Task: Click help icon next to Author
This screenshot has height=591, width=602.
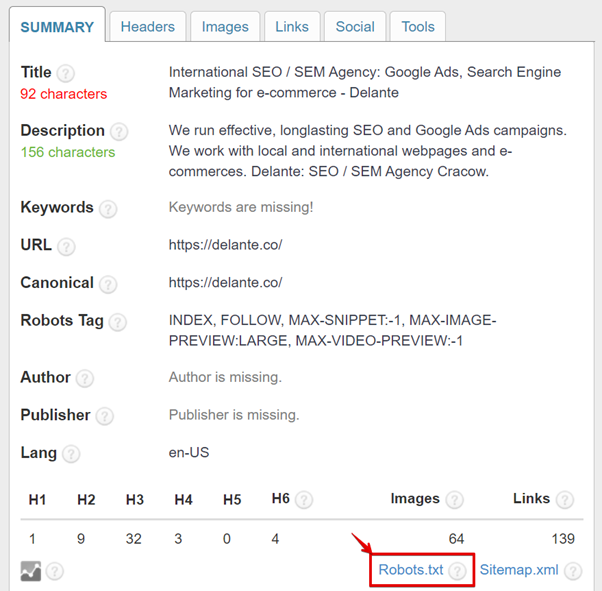Action: coord(85,378)
